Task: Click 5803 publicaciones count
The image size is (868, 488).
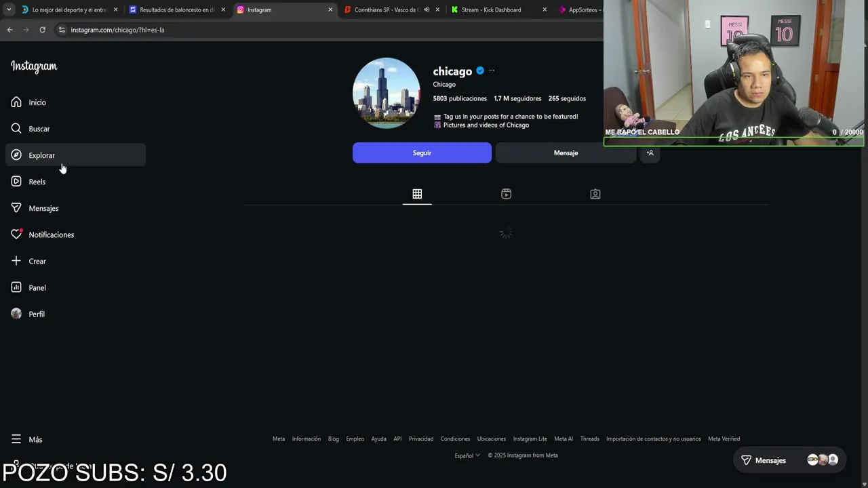Action: 460,98
